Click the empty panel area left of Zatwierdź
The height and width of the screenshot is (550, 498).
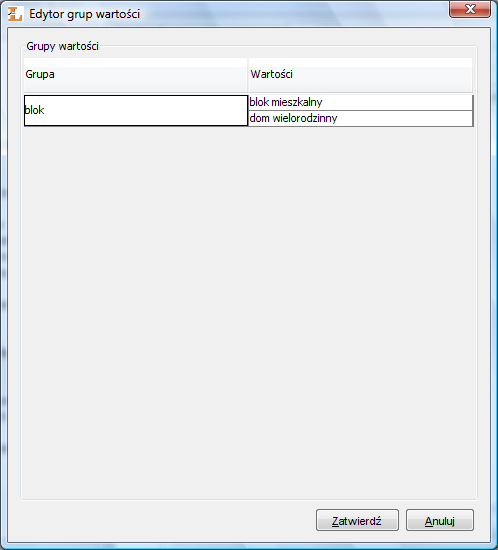(168, 520)
